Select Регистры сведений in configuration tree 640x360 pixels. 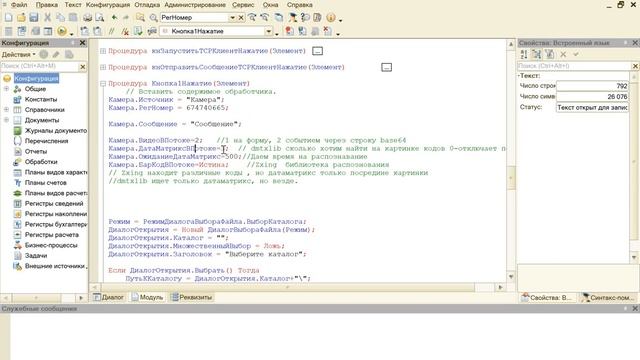point(54,203)
